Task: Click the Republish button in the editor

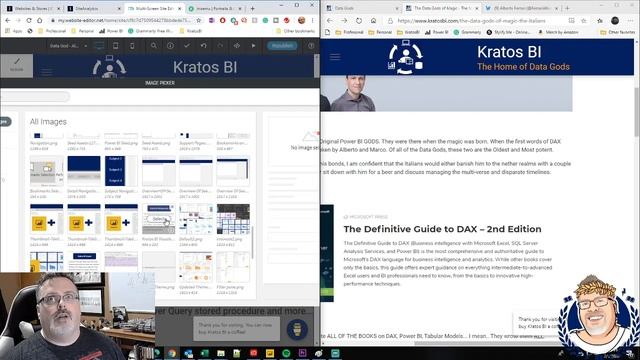Action: coord(282,46)
